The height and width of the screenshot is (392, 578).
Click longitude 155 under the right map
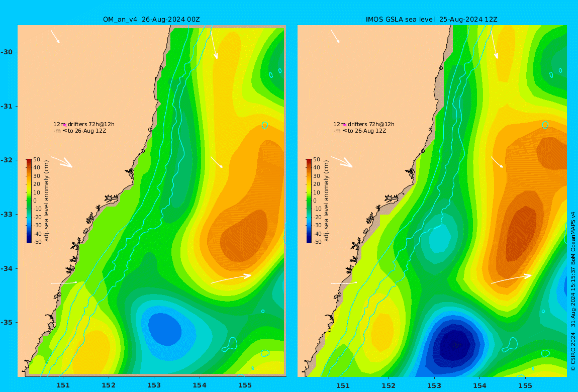(x=525, y=385)
